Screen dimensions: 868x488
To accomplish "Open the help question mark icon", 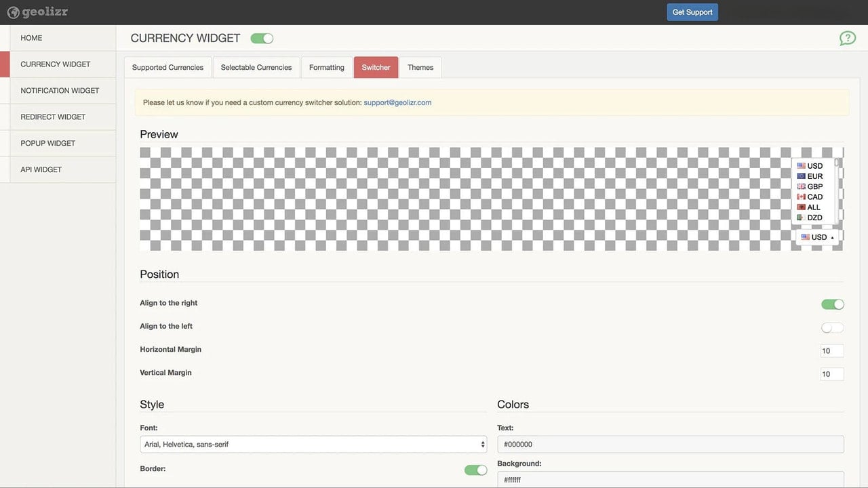I will tap(848, 38).
